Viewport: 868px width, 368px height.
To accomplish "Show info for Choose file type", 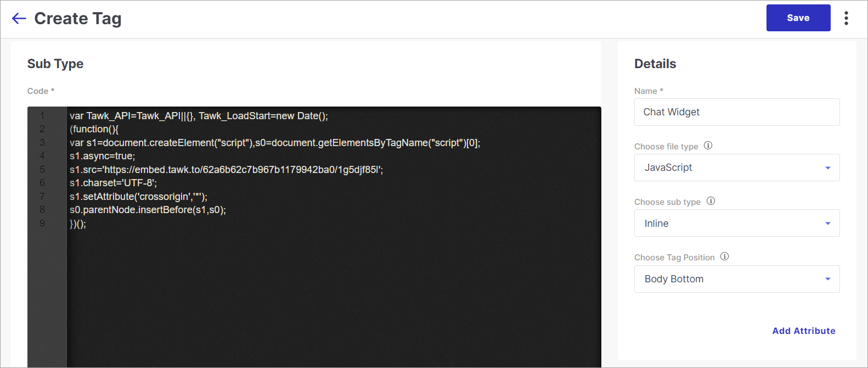I will 708,146.
